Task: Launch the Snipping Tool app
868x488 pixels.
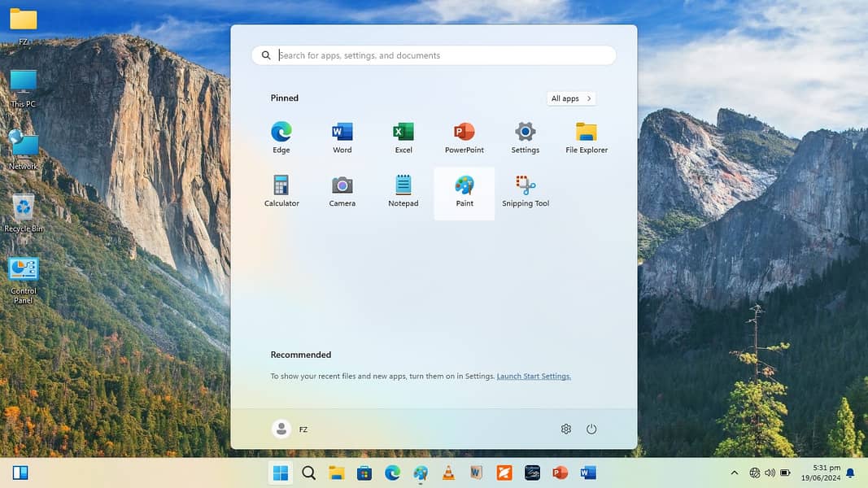Action: (526, 191)
